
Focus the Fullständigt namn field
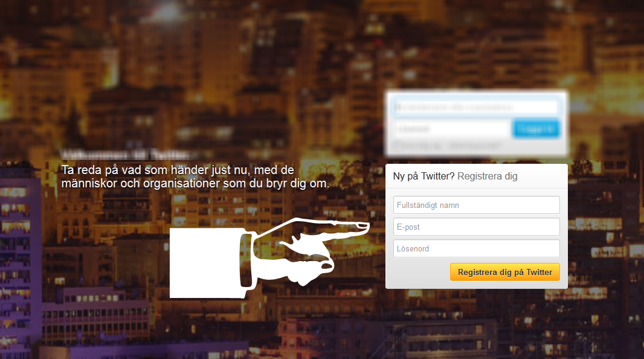[477, 205]
